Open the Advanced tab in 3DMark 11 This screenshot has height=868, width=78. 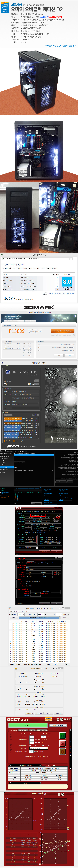(x=14, y=321)
